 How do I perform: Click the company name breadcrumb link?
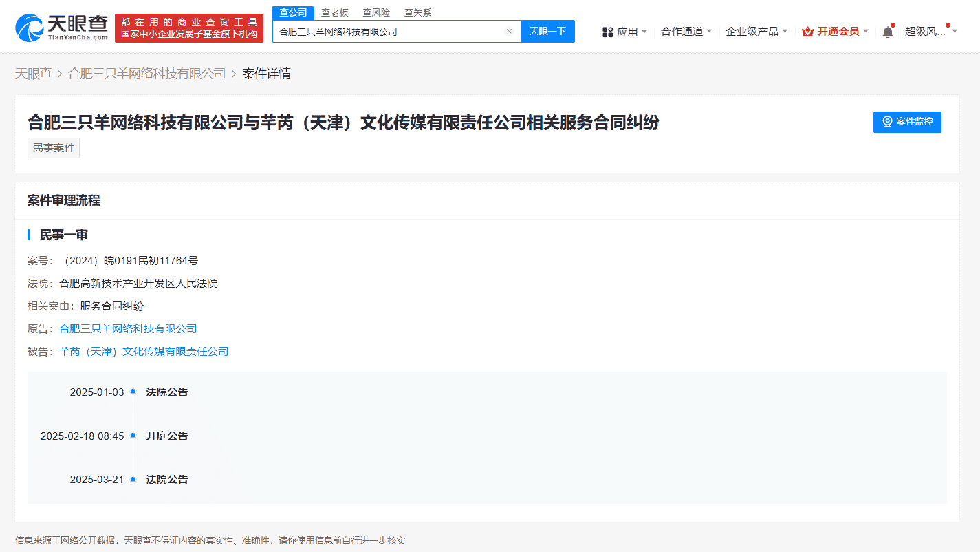[147, 74]
